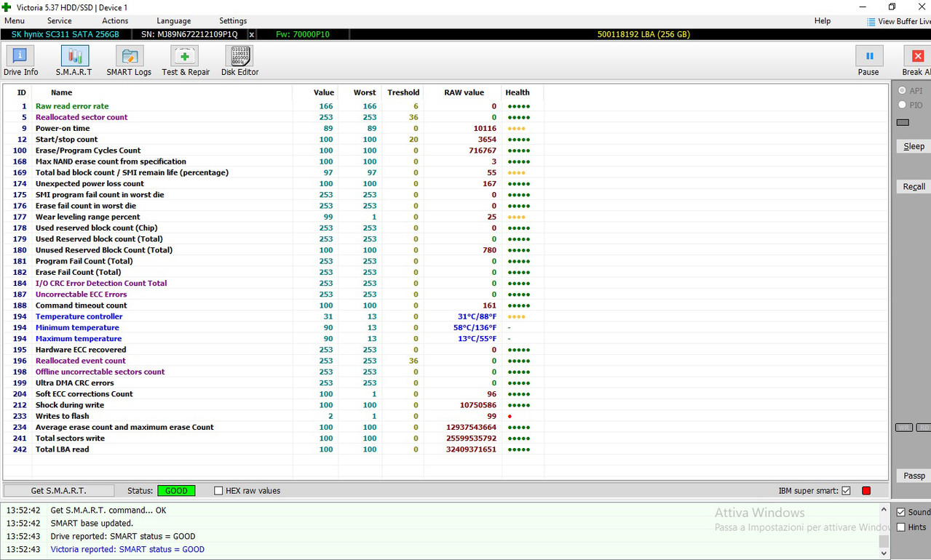
Task: Open the Language menu
Action: click(174, 21)
